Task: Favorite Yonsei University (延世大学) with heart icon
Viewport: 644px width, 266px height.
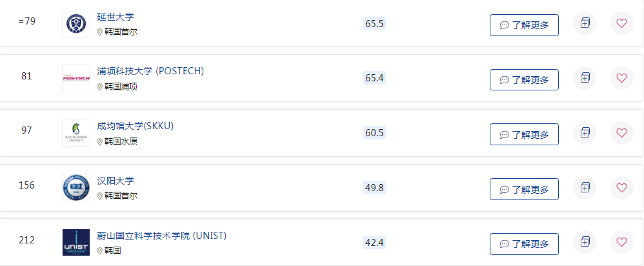Action: tap(622, 23)
